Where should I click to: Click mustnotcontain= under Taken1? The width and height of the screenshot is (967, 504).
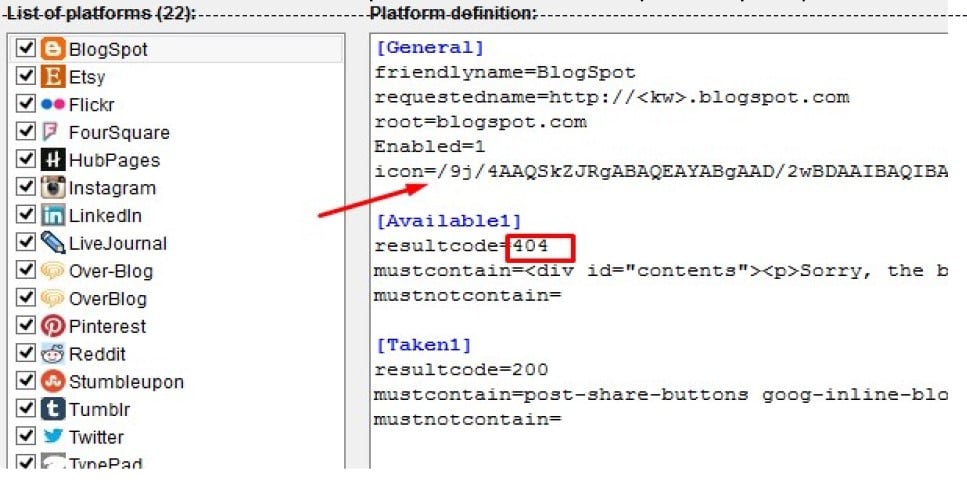(467, 419)
